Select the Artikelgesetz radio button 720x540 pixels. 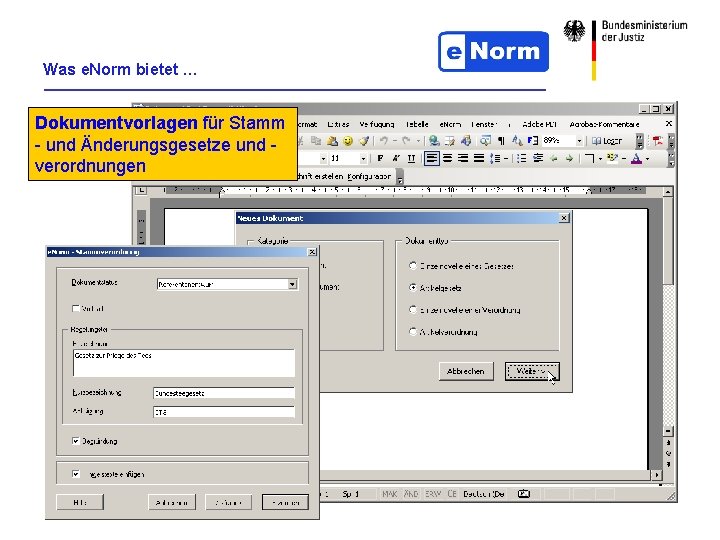pyautogui.click(x=413, y=287)
